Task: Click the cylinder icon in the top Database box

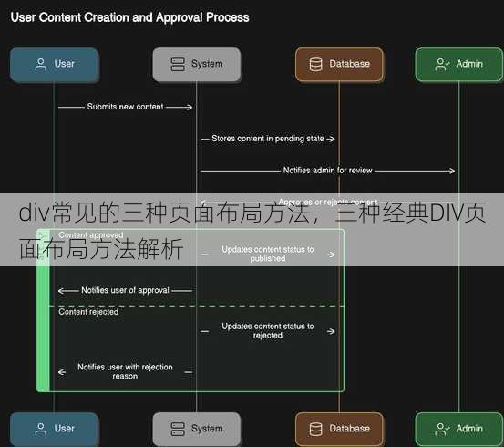Action: tap(315, 65)
